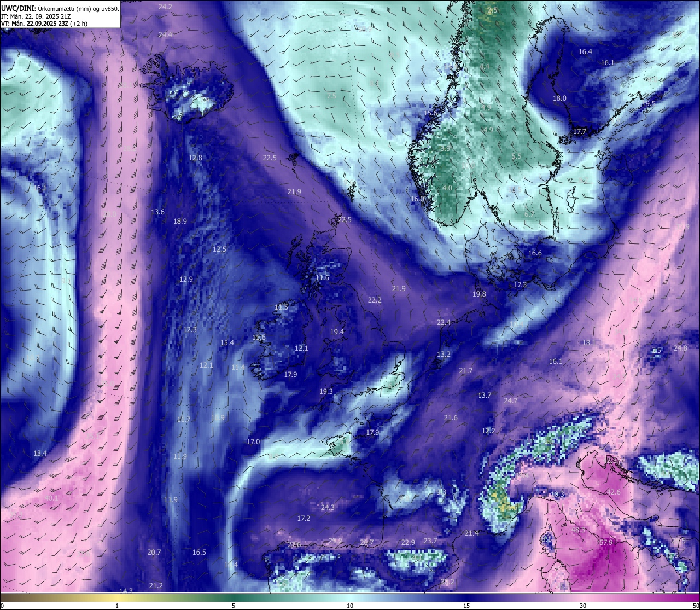Image resolution: width=700 pixels, height=610 pixels.
Task: Click the 24.4 value on the map
Action: pyautogui.click(x=165, y=34)
